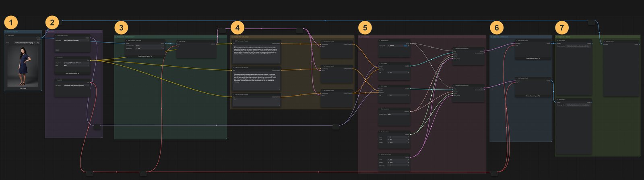Select the VAE Encode node title

click(183, 41)
